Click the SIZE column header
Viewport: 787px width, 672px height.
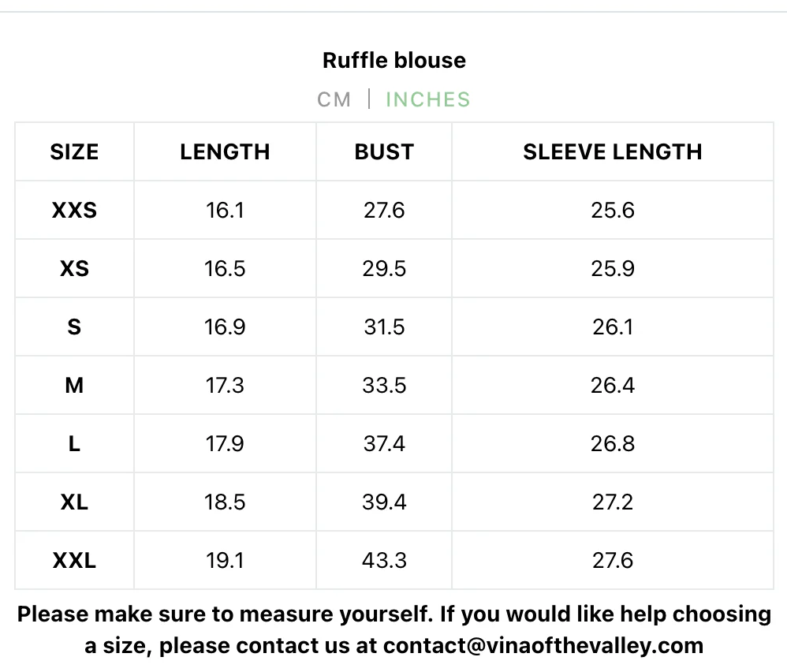[74, 151]
